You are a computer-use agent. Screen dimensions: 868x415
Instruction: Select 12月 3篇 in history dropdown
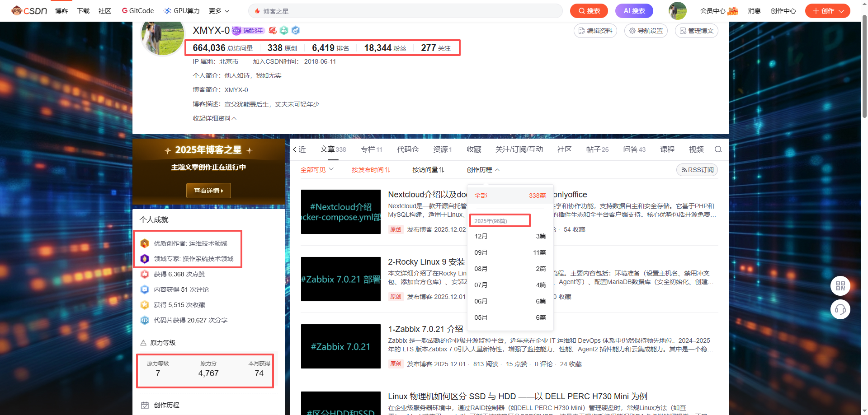tap(510, 236)
